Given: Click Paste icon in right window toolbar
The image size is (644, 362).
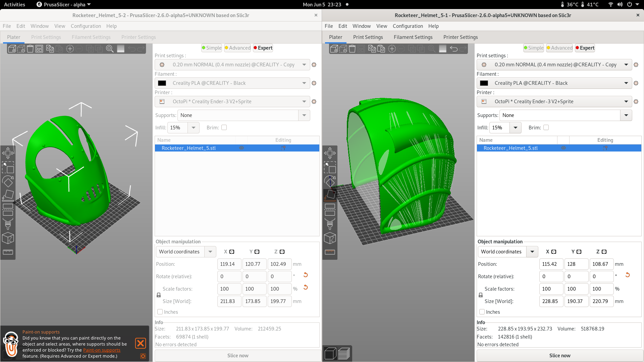Looking at the screenshot, I should click(x=381, y=49).
